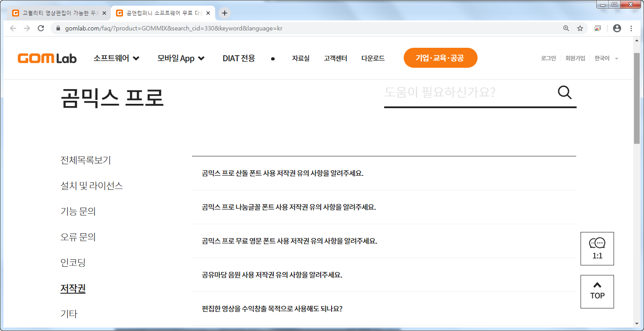The width and height of the screenshot is (644, 331).
Task: Reload the page
Action: pos(41,28)
